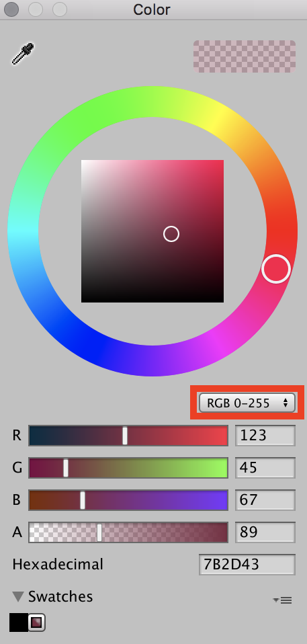Click the A alpha slider

pyautogui.click(x=128, y=532)
